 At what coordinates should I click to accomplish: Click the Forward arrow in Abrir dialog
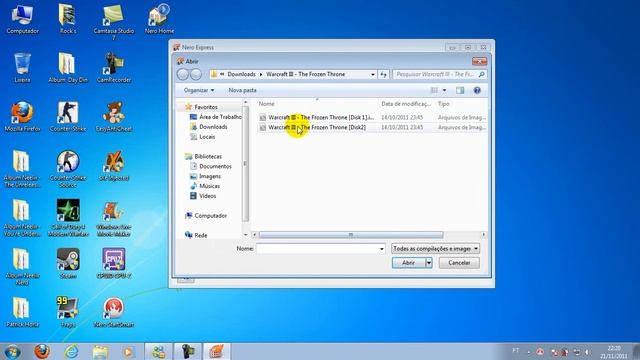[196, 74]
